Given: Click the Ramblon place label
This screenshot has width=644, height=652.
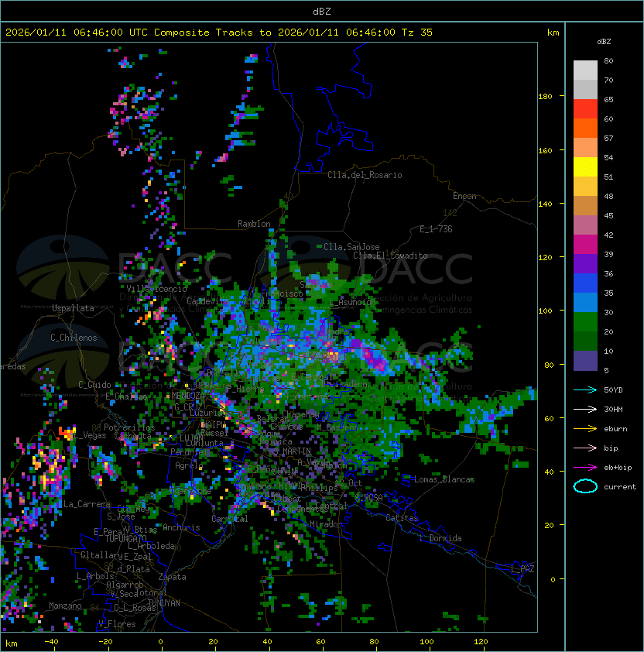Looking at the screenshot, I should 254,224.
